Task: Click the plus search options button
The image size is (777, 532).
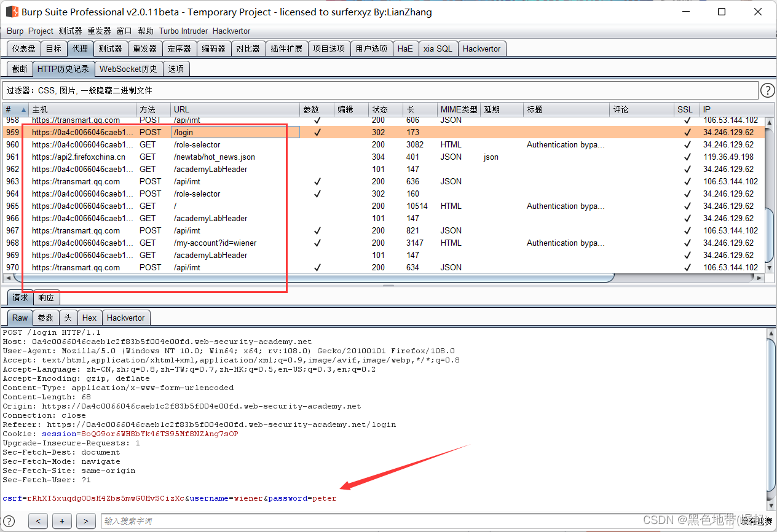Action: click(x=62, y=521)
